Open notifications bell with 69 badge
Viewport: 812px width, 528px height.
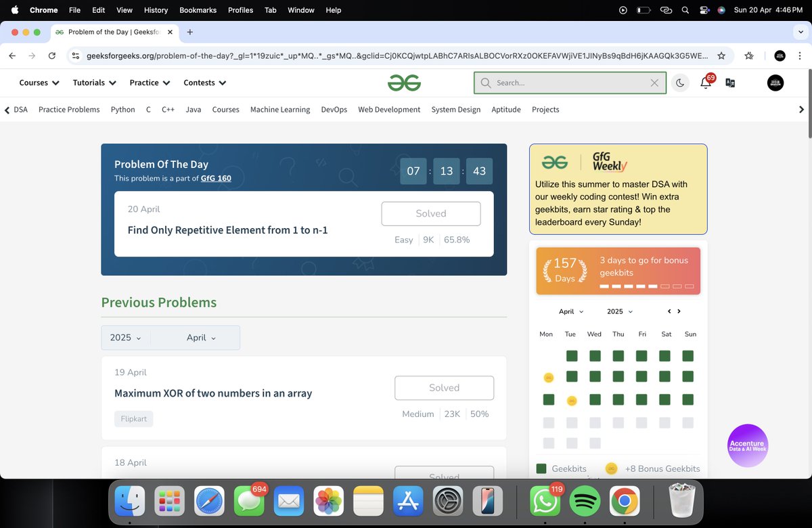706,83
